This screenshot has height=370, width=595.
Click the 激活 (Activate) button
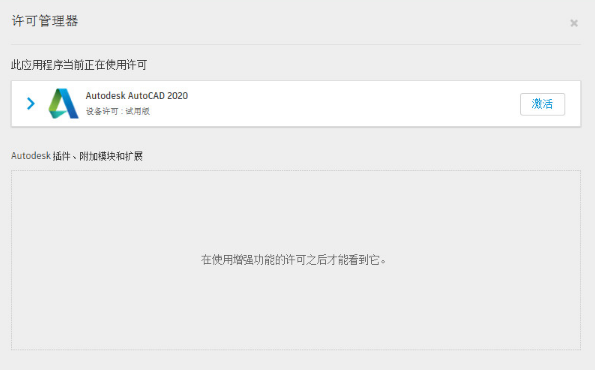click(x=542, y=104)
